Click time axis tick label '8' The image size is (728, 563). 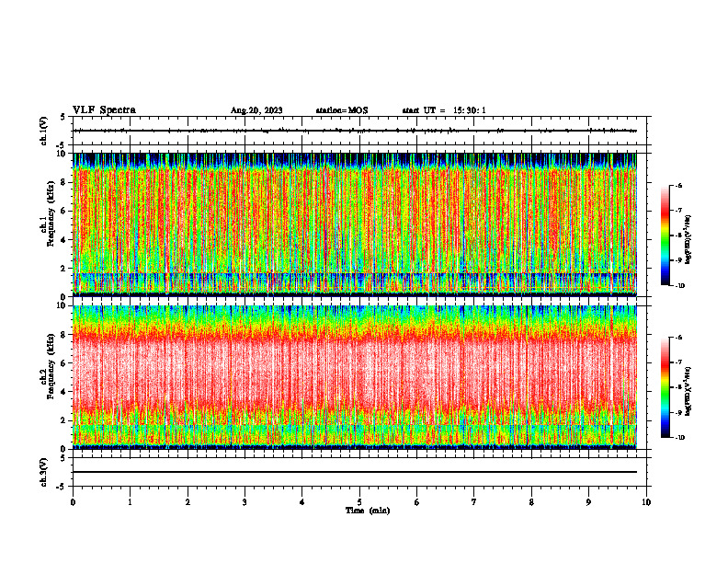pyautogui.click(x=531, y=502)
